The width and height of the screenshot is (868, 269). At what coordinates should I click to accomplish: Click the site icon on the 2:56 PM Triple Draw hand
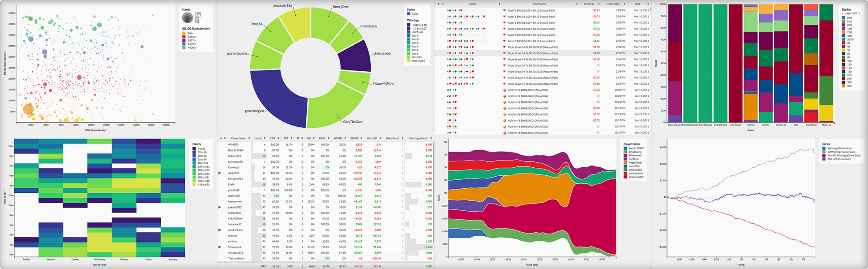click(x=505, y=59)
